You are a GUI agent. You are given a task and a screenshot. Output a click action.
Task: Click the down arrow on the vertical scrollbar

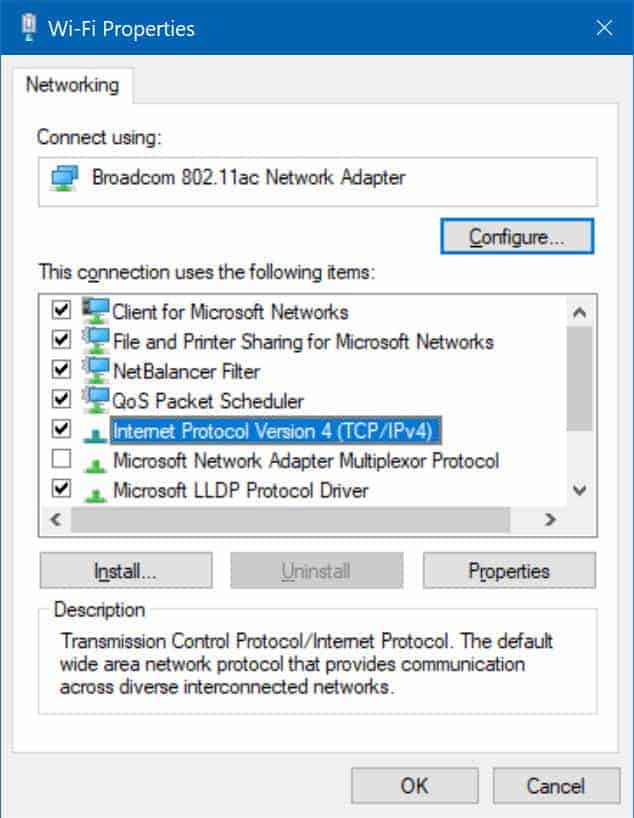coord(579,490)
